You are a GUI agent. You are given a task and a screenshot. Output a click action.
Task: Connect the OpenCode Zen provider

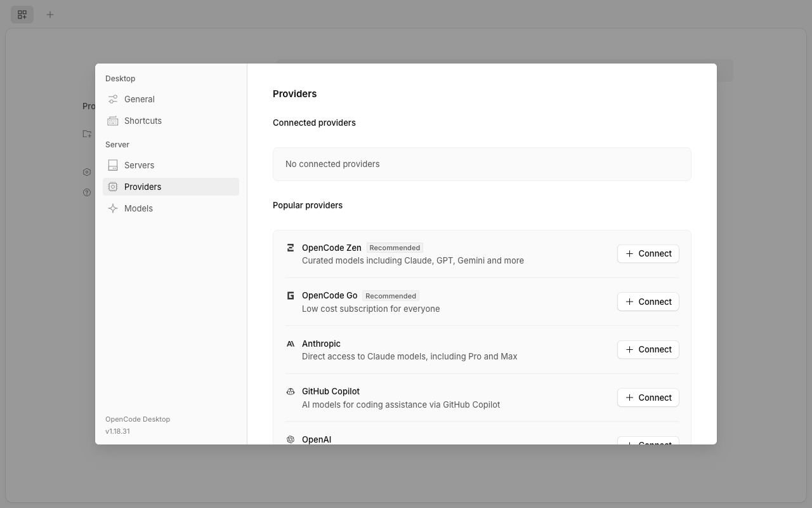coord(648,253)
